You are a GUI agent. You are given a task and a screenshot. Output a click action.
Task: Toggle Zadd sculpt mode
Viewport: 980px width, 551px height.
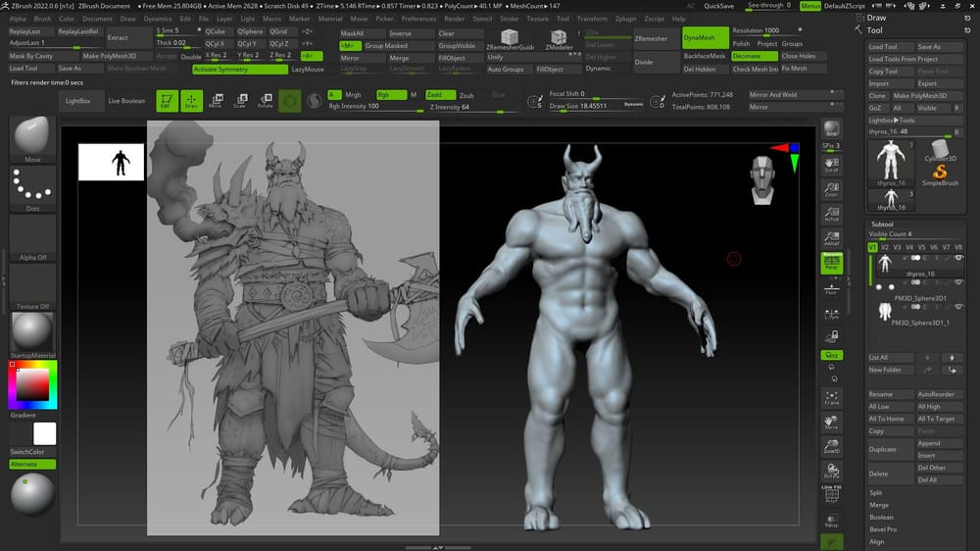[440, 94]
